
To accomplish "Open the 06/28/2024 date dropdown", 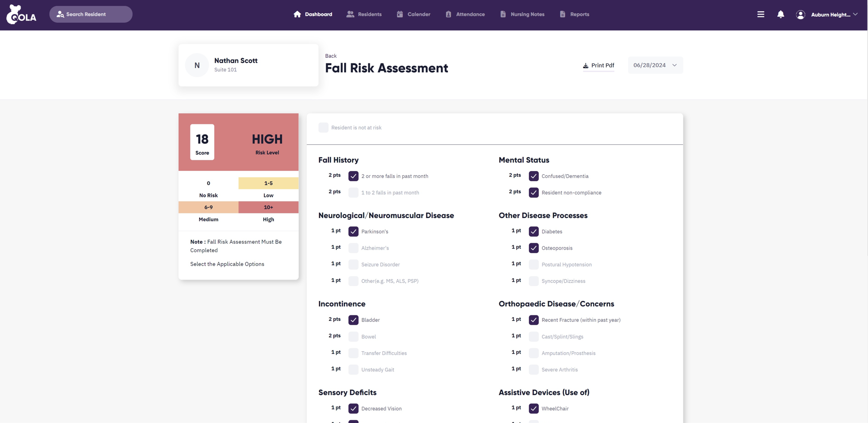I will point(655,65).
